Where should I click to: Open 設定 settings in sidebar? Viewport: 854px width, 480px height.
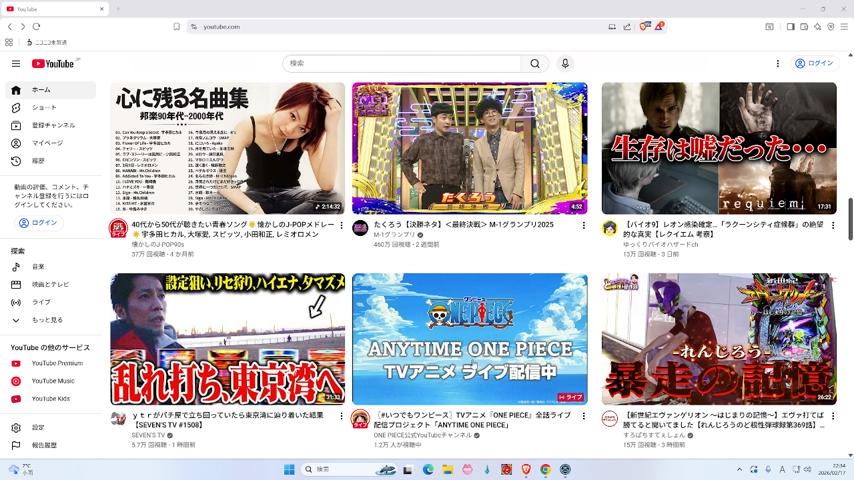[x=51, y=428]
